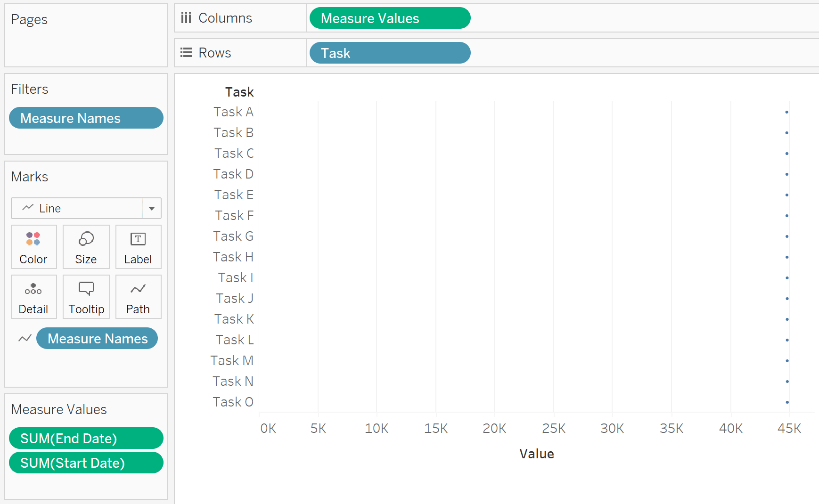819x504 pixels.
Task: Click the Measure Names filter pill
Action: tap(86, 118)
